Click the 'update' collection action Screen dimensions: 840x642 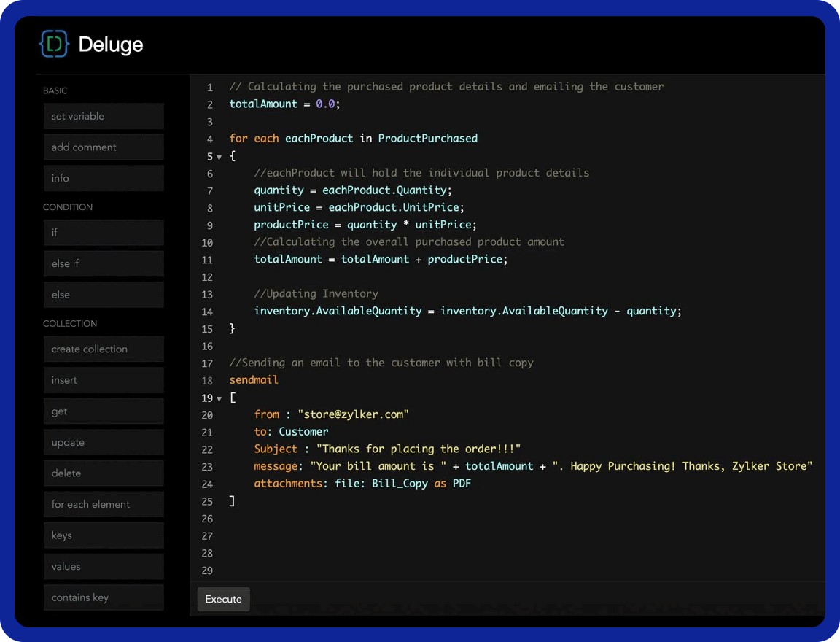tap(104, 442)
